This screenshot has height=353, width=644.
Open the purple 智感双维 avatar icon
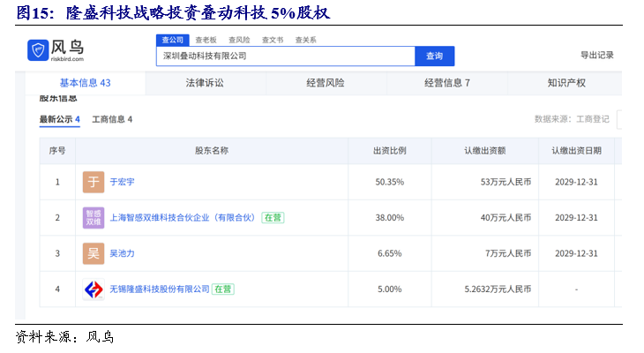tap(94, 218)
